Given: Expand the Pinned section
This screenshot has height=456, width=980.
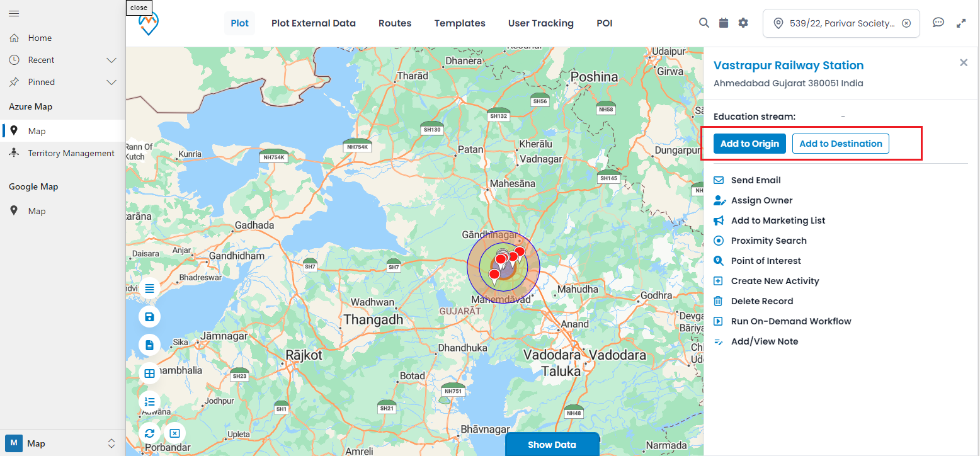Looking at the screenshot, I should pyautogui.click(x=111, y=83).
